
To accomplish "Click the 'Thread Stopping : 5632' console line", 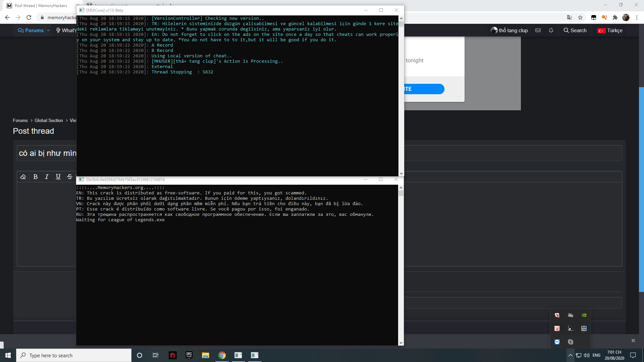I will point(182,72).
